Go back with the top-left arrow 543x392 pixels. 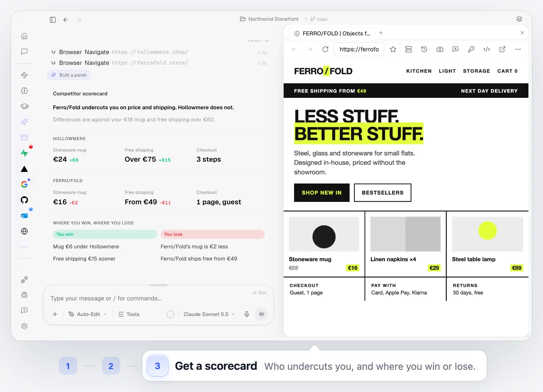point(66,20)
